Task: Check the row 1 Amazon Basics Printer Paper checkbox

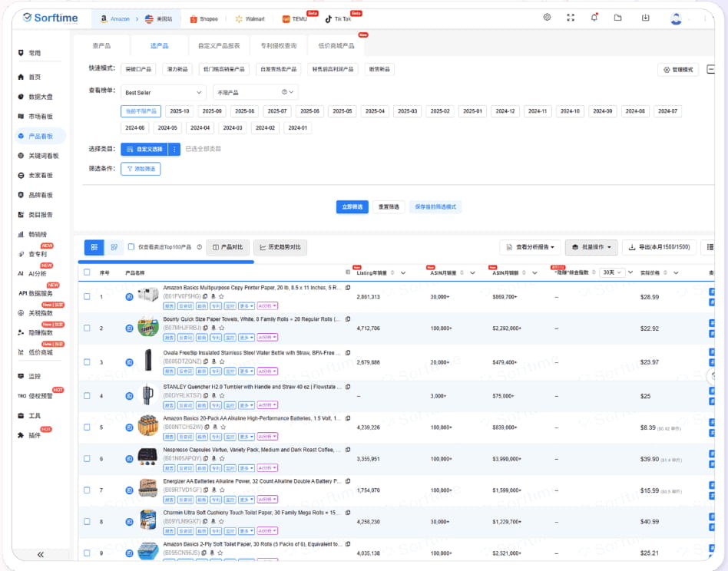Action: pos(87,296)
